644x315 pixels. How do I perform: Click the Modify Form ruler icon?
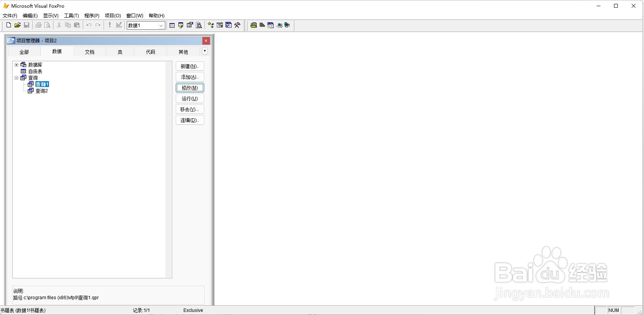point(119,25)
